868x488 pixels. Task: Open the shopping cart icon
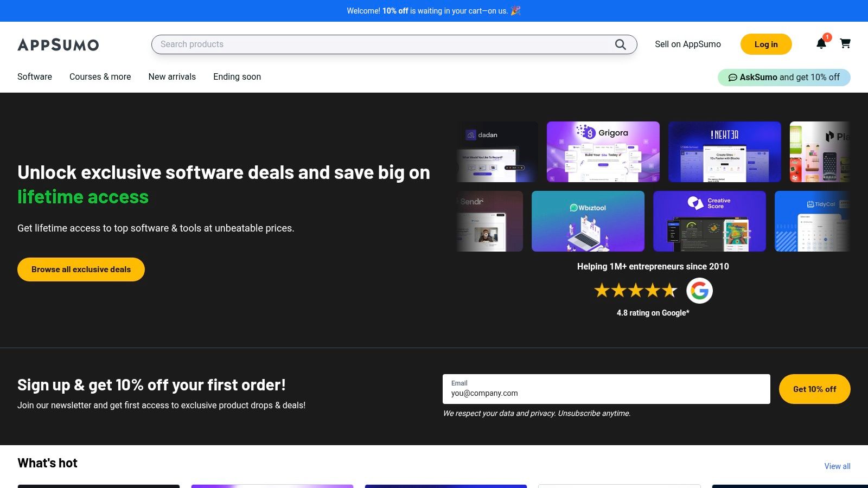845,43
